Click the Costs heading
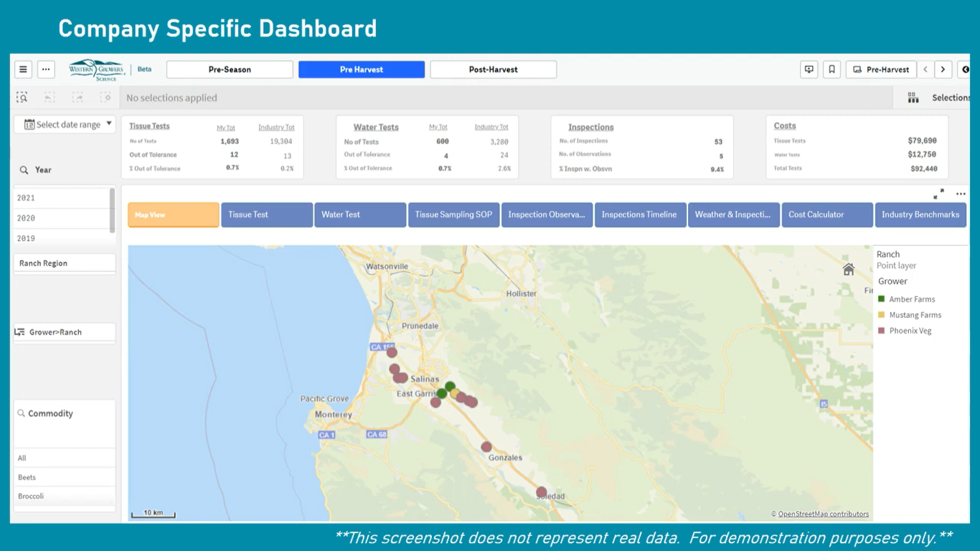 785,126
